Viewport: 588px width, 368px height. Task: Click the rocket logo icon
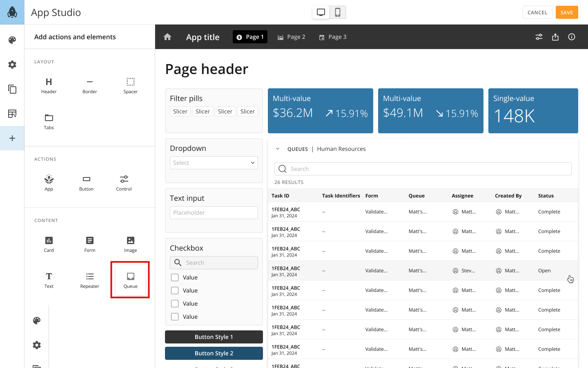[12, 12]
